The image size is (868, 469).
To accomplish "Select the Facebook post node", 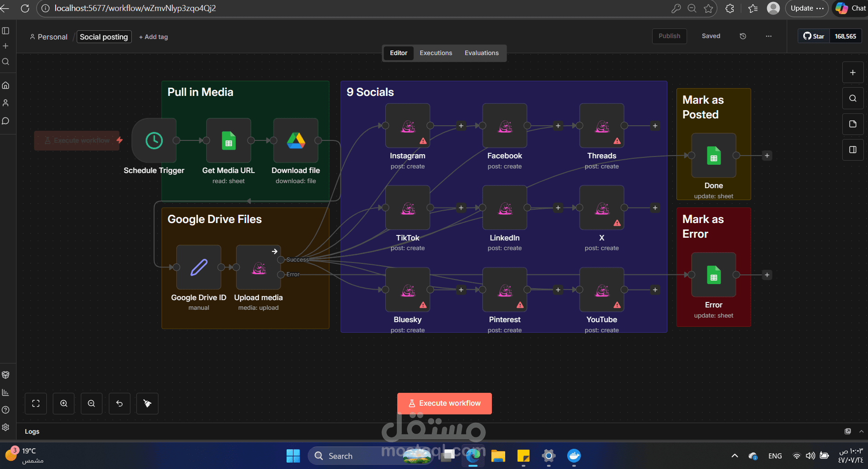I will pyautogui.click(x=505, y=126).
